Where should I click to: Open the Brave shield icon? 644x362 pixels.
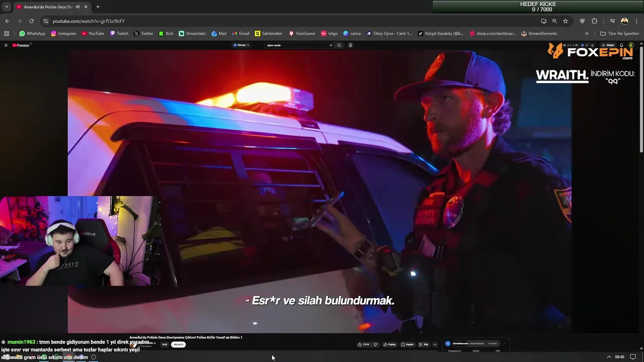[582, 21]
